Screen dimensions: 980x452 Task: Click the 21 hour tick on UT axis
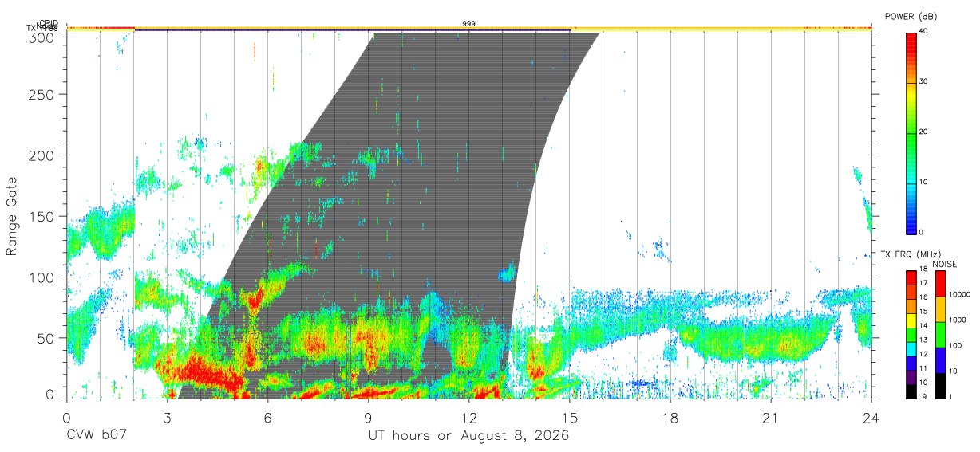(771, 418)
